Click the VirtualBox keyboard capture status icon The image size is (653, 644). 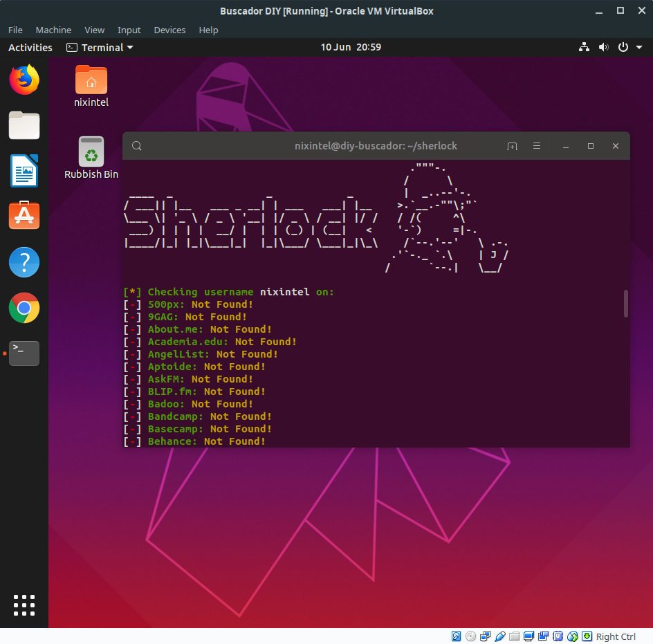[587, 636]
